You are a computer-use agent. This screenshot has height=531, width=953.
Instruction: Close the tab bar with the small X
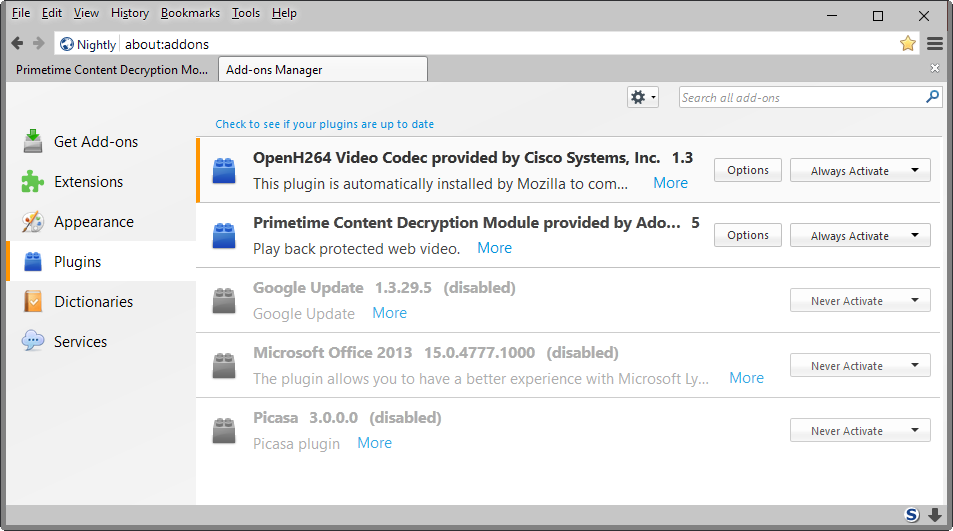click(x=935, y=68)
